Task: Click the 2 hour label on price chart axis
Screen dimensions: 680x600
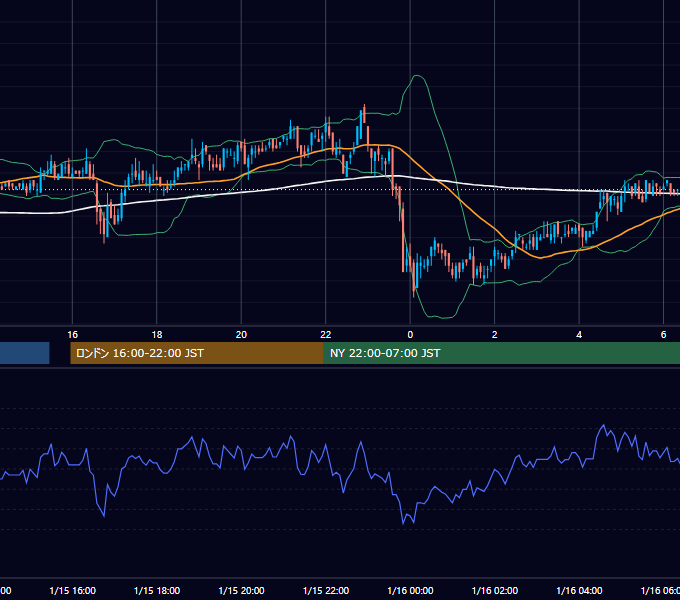Action: [494, 335]
